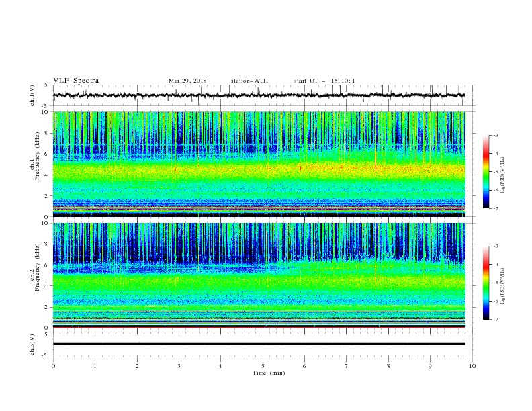Click time axis tick label "1"
The width and height of the screenshot is (532, 411).
[95, 366]
